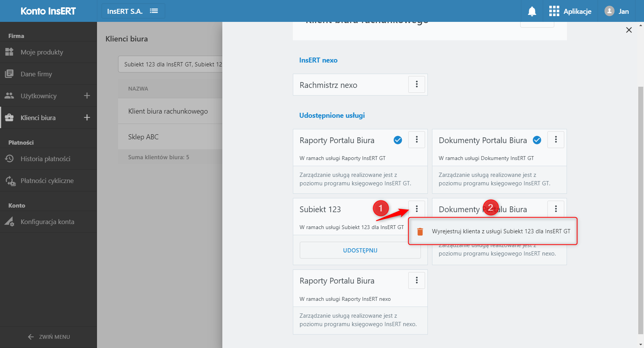
Task: Click Suma klientów biura: 5 text
Action: point(159,157)
